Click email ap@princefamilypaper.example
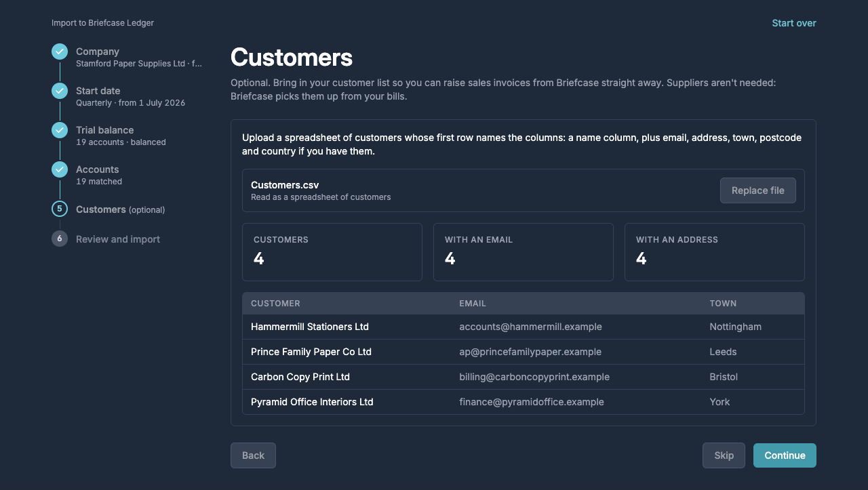868x490 pixels. click(x=530, y=352)
